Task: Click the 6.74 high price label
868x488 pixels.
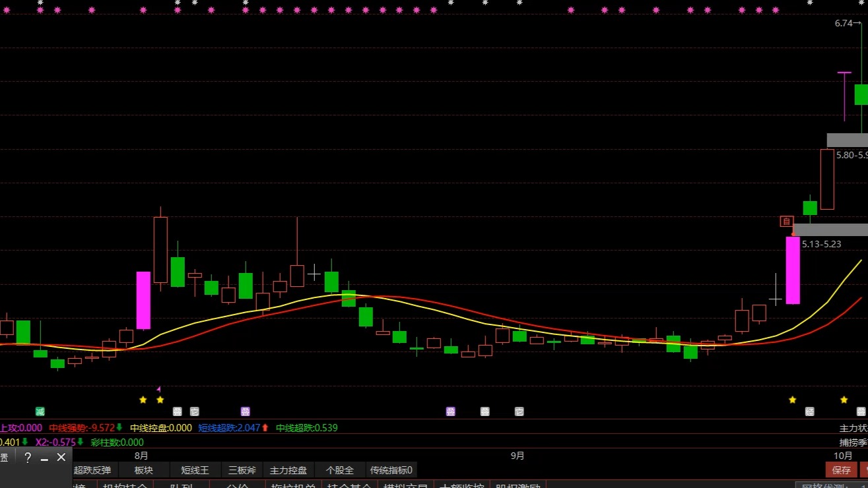Action: click(x=844, y=23)
